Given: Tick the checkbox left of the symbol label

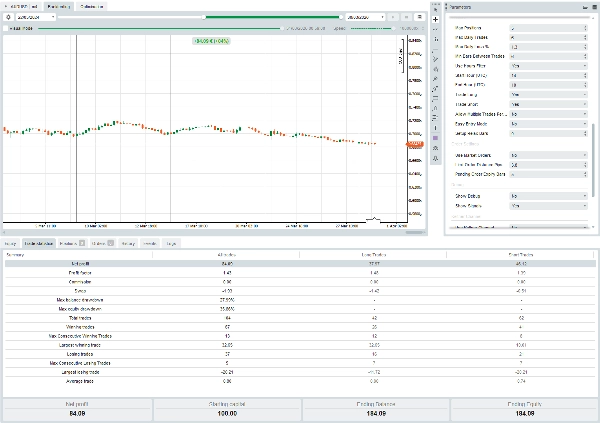Looking at the screenshot, I should tap(5, 29).
